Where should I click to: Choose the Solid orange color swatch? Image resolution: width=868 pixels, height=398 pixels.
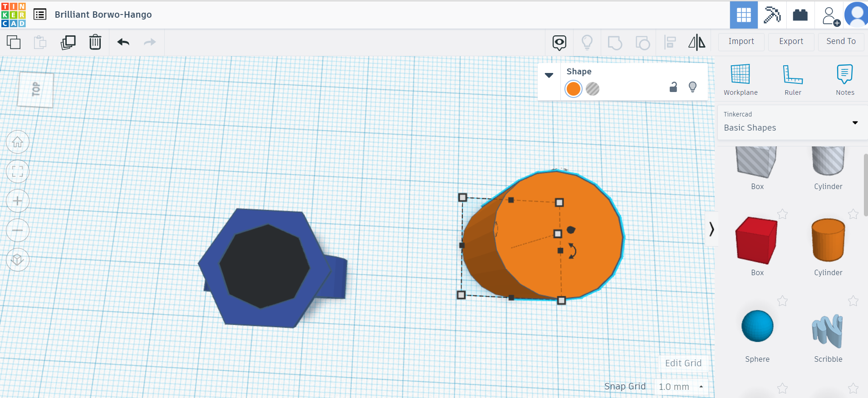tap(574, 89)
